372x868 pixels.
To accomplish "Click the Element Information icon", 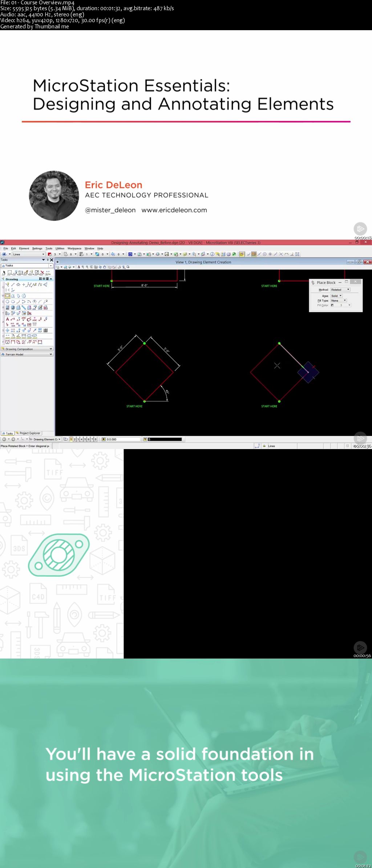I will point(212,254).
